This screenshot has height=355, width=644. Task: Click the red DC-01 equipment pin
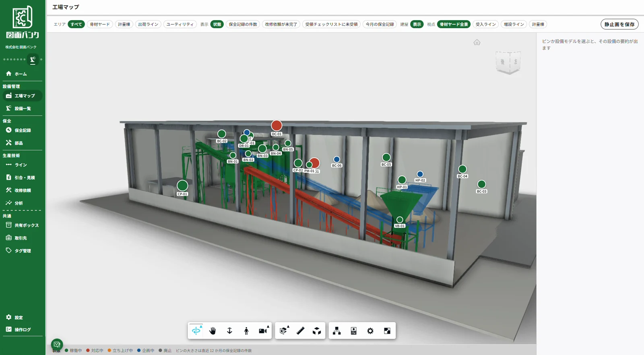tap(277, 126)
